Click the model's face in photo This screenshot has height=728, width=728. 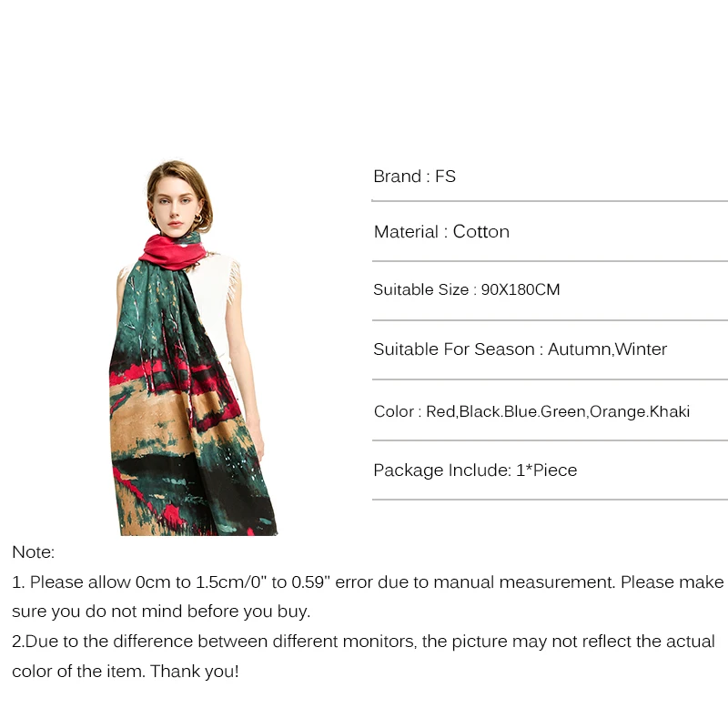point(174,207)
